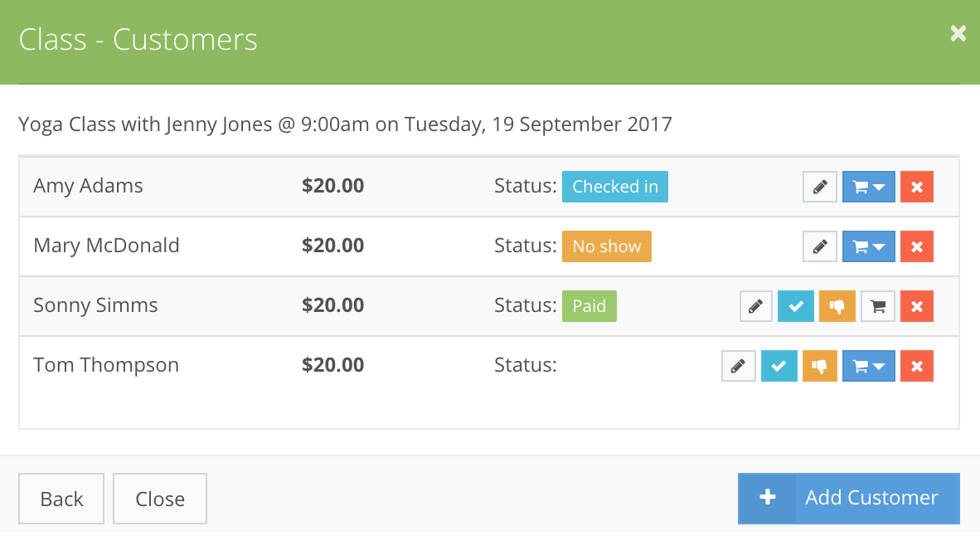Image resolution: width=980 pixels, height=536 pixels.
Task: Click the thumbs down icon for Tom Thompson
Action: click(x=819, y=366)
